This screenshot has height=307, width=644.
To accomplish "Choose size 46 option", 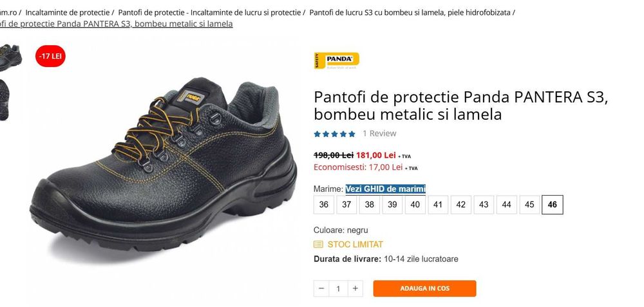I will pos(553,205).
